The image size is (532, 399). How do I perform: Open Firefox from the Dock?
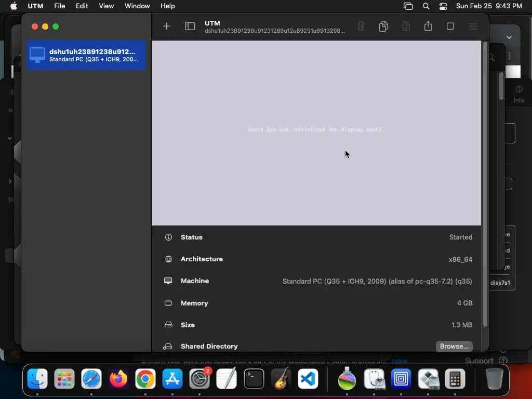click(118, 379)
